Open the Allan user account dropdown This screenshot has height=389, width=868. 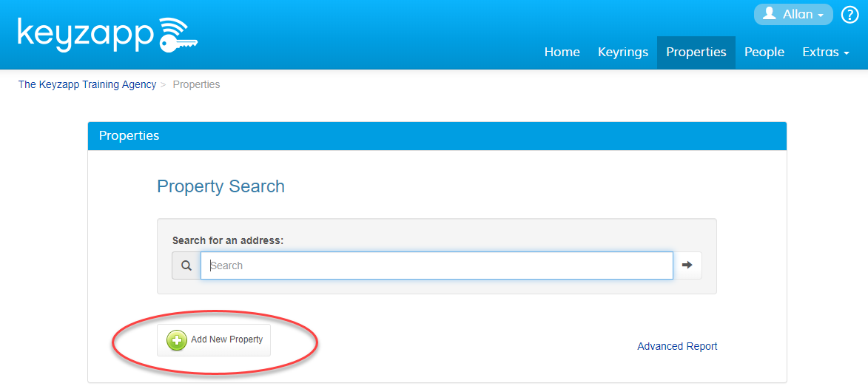[793, 14]
